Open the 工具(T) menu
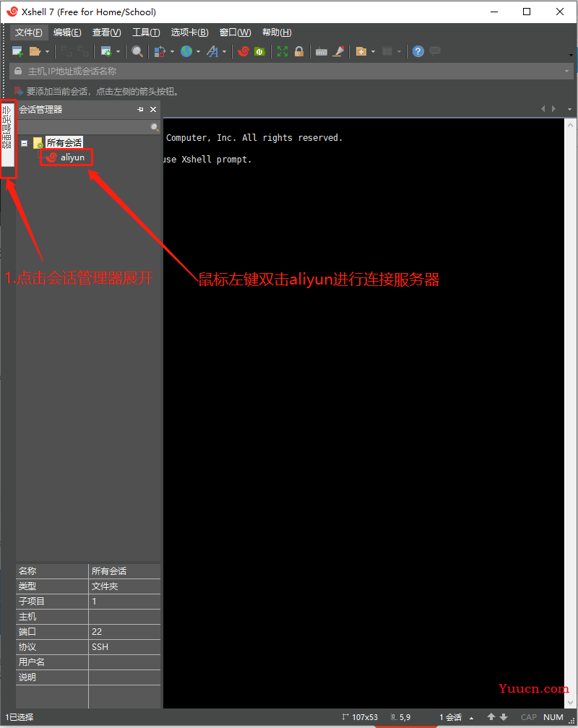 coord(146,32)
